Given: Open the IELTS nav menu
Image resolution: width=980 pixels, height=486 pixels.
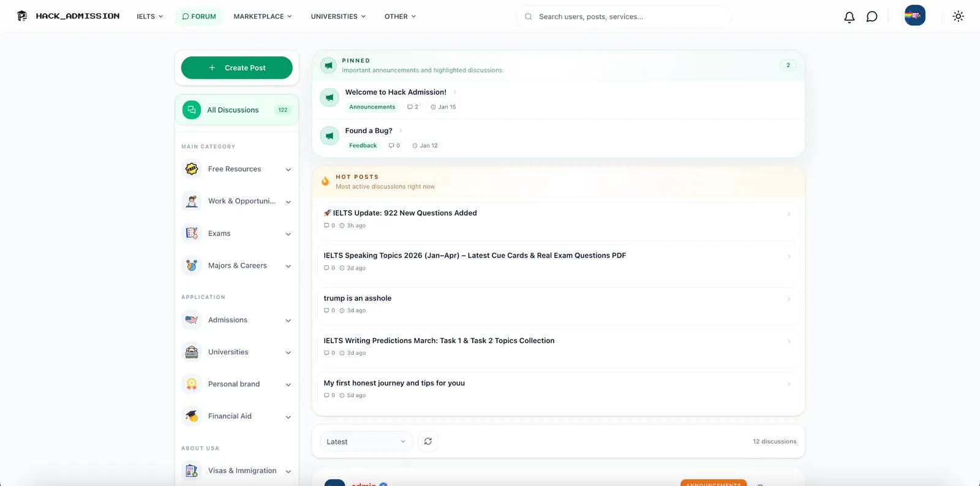Looking at the screenshot, I should pos(149,17).
